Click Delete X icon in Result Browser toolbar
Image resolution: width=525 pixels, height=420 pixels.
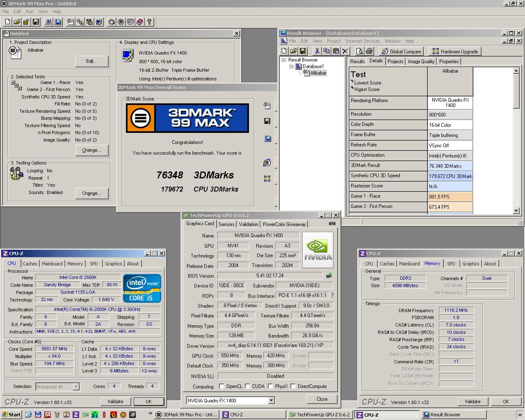(345, 51)
